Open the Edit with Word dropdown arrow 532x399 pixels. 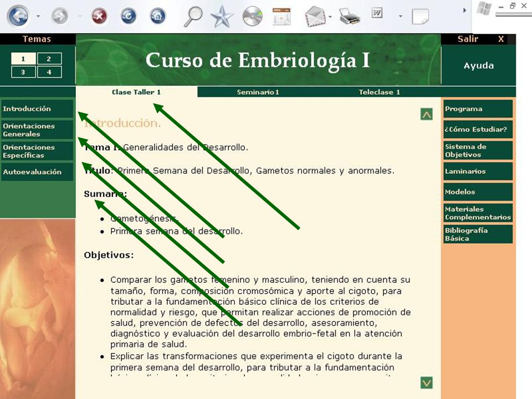(401, 16)
